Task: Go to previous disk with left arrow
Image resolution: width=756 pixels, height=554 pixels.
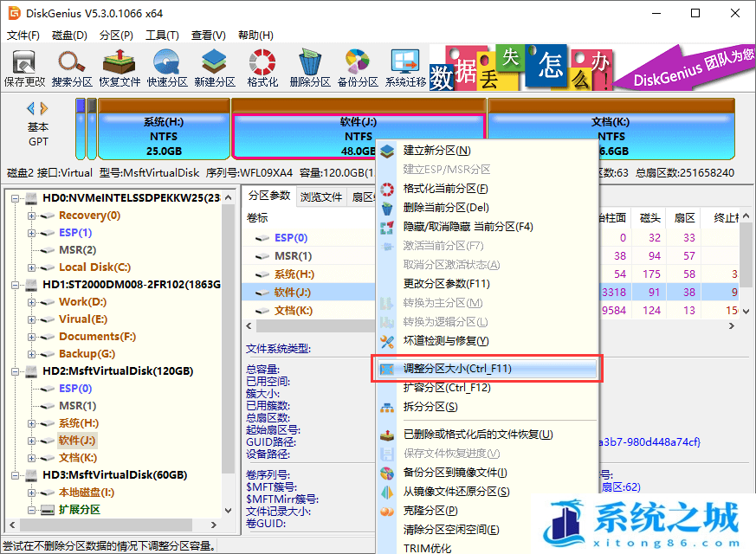Action: pyautogui.click(x=31, y=108)
